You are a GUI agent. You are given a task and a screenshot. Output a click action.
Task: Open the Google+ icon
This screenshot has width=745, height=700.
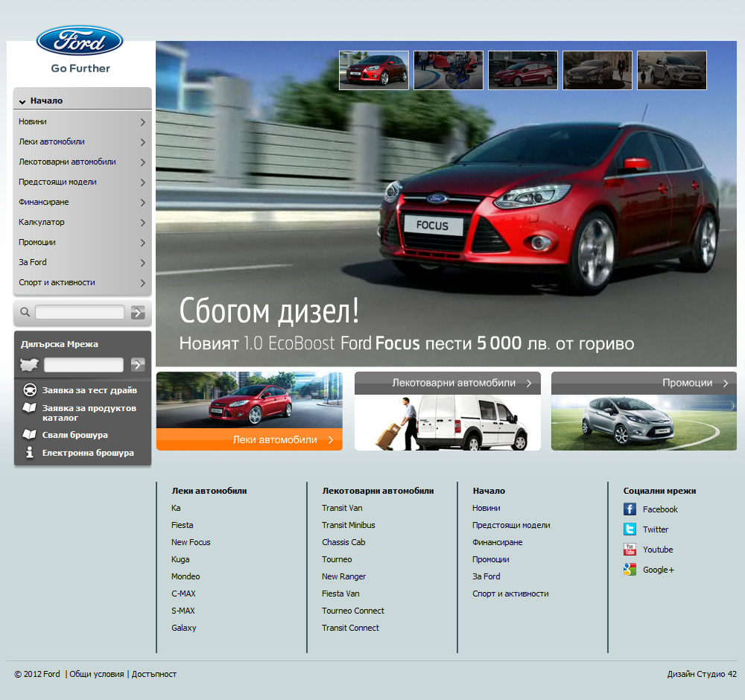[630, 570]
